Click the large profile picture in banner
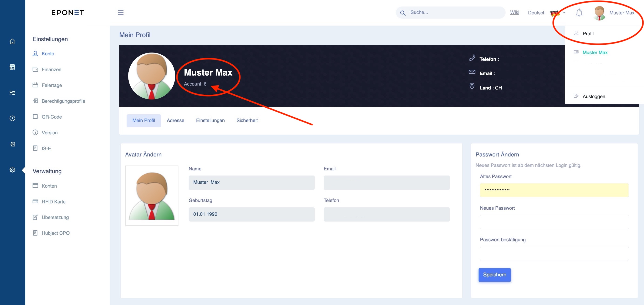 point(151,76)
